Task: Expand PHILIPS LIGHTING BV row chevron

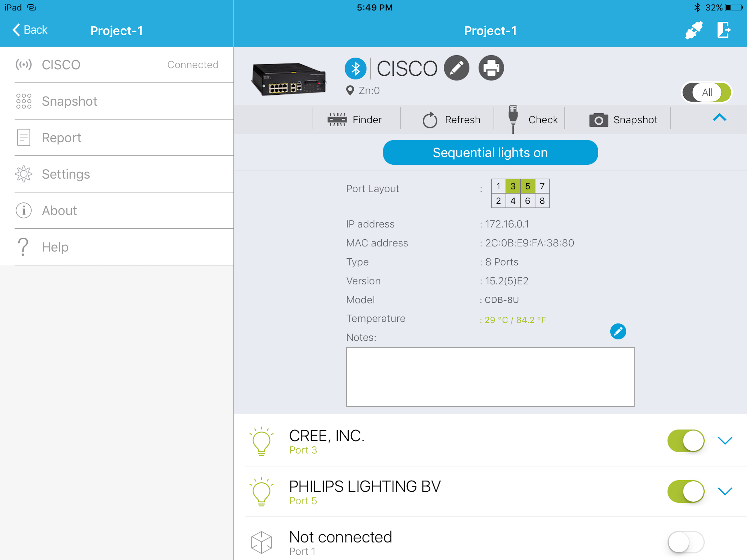Action: (725, 491)
